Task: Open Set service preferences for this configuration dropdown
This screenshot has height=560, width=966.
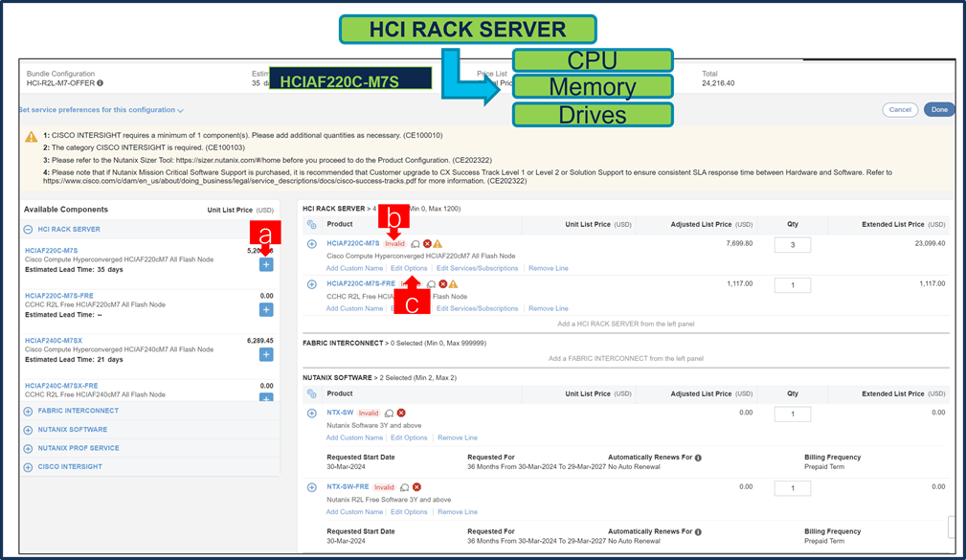Action: click(x=101, y=110)
